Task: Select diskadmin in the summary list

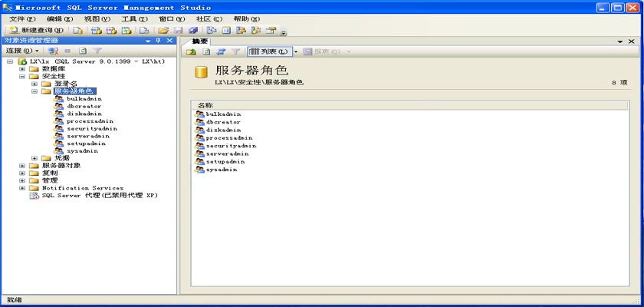Action: point(223,130)
